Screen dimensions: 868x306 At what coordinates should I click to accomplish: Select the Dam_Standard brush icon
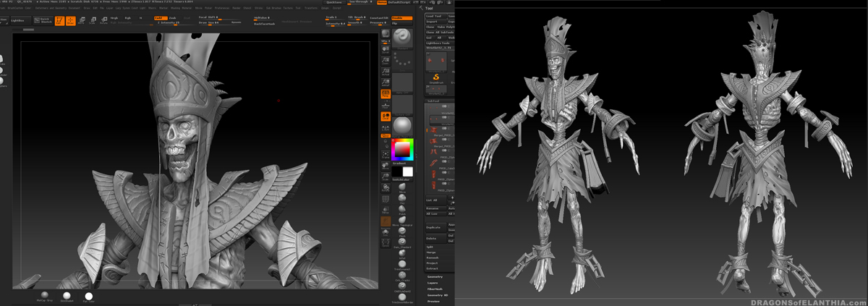402,242
